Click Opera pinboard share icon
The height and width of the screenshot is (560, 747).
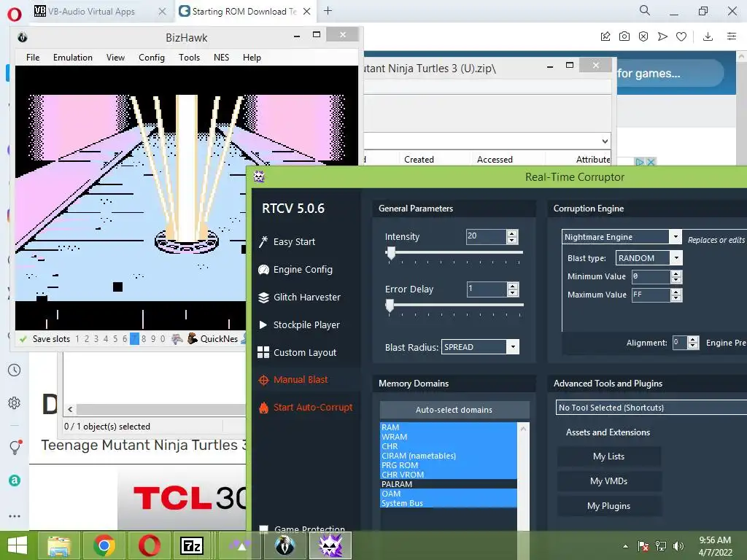[x=605, y=36]
